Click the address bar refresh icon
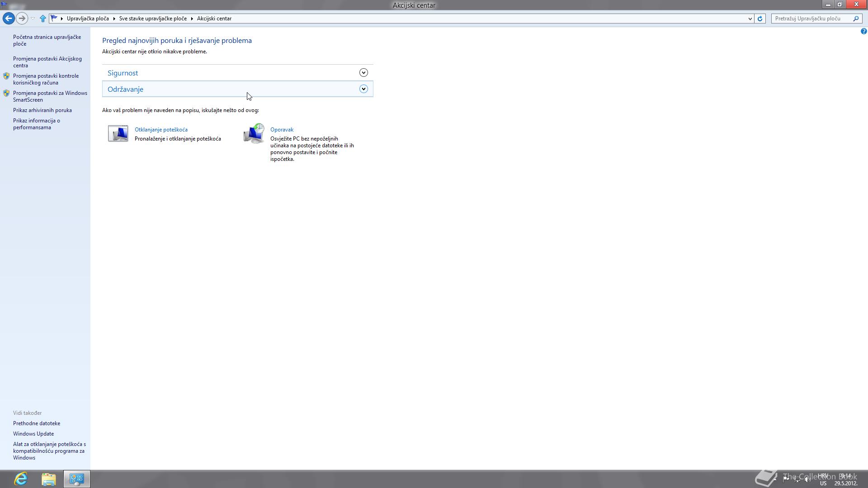 pos(760,19)
